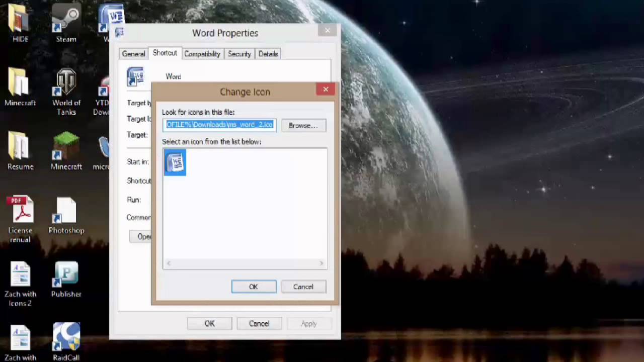
Task: Select the Word icon in icon list
Action: click(175, 162)
